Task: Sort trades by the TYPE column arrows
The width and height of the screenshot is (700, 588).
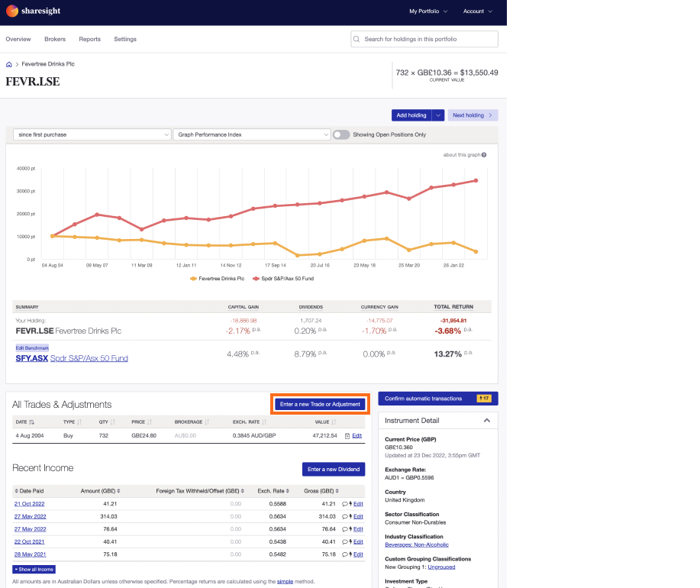Action: tap(79, 422)
